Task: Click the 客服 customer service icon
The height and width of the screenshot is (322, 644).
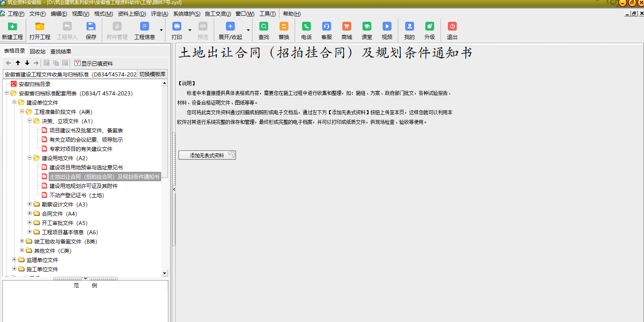Action: (326, 27)
